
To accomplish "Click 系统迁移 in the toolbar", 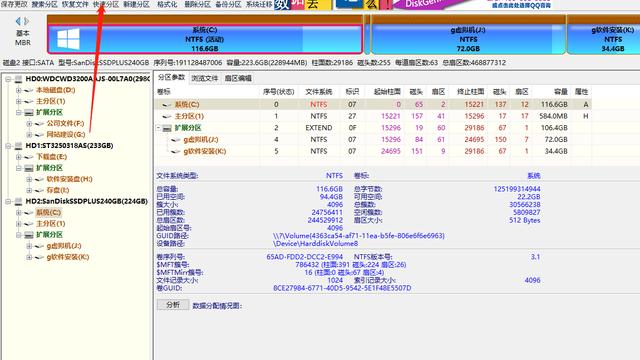I will [259, 4].
